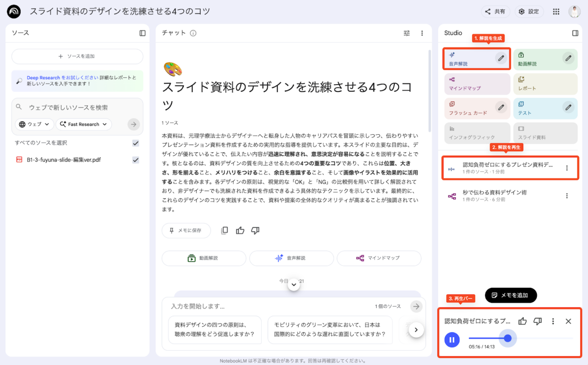The width and height of the screenshot is (588, 365).
Task: Toggle すべてのソースを選択 checkbox
Action: coord(136,143)
